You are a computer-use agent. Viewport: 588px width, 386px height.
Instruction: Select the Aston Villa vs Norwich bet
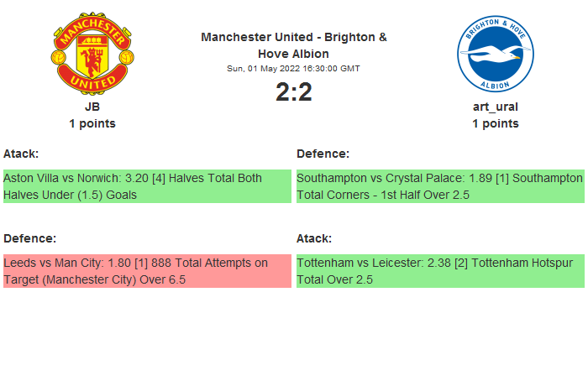coord(147,186)
